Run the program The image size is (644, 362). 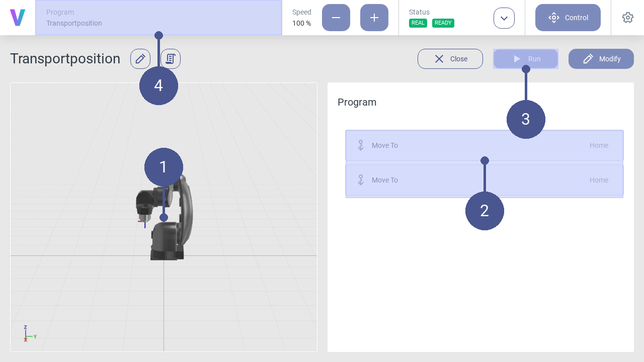525,59
